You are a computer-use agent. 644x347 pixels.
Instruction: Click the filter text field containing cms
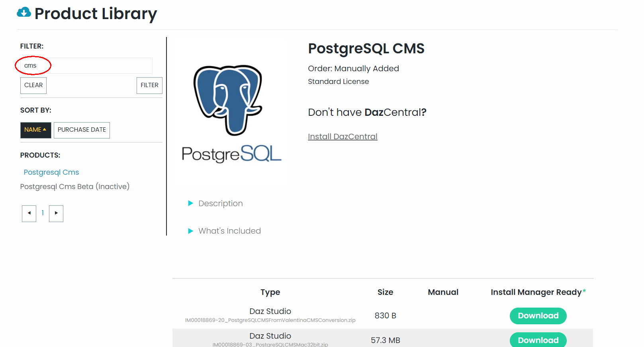[86, 66]
